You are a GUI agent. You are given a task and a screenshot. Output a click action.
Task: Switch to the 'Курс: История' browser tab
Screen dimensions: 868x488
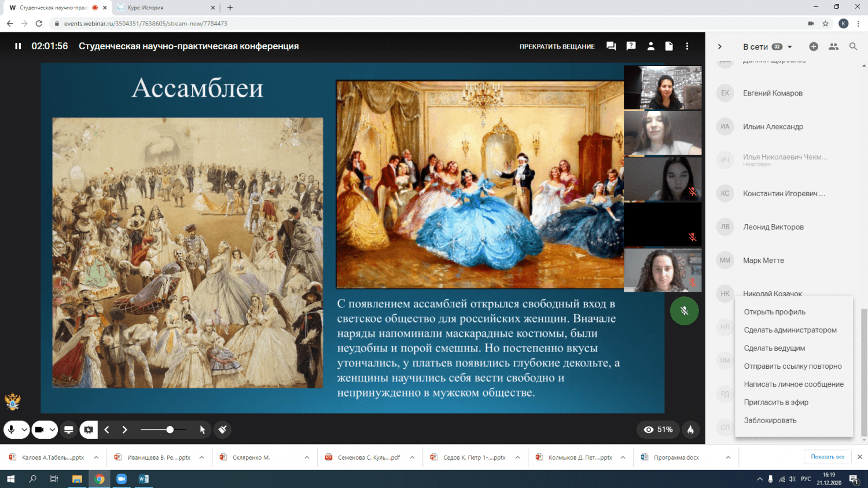[x=165, y=8]
